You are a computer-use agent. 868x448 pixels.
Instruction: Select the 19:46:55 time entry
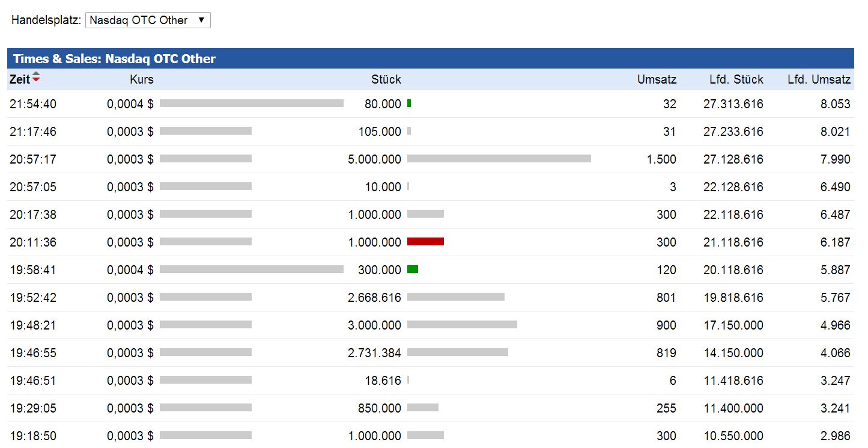tap(33, 353)
